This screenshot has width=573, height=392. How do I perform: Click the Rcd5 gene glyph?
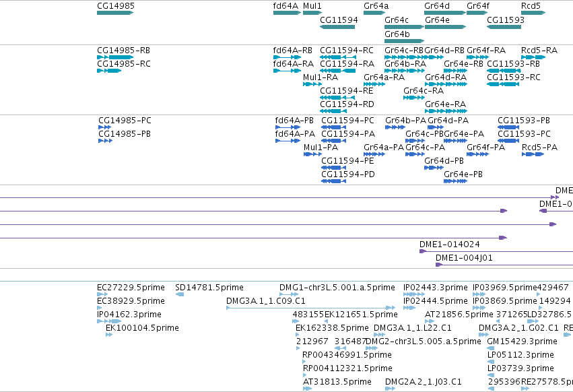[533, 13]
